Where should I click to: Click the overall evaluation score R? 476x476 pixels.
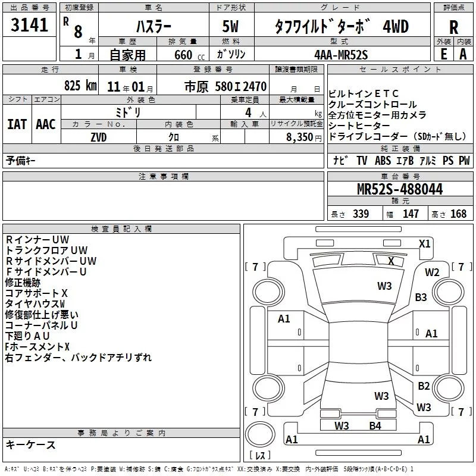(x=453, y=27)
